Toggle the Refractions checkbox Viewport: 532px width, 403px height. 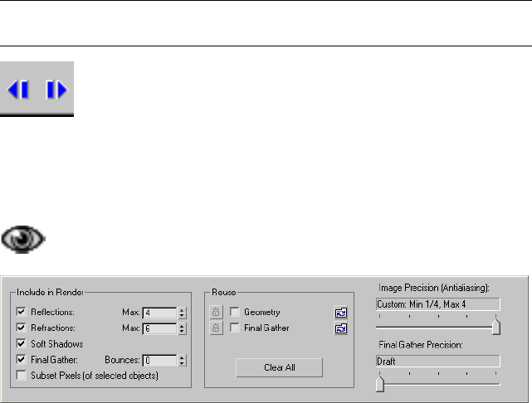[21, 328]
